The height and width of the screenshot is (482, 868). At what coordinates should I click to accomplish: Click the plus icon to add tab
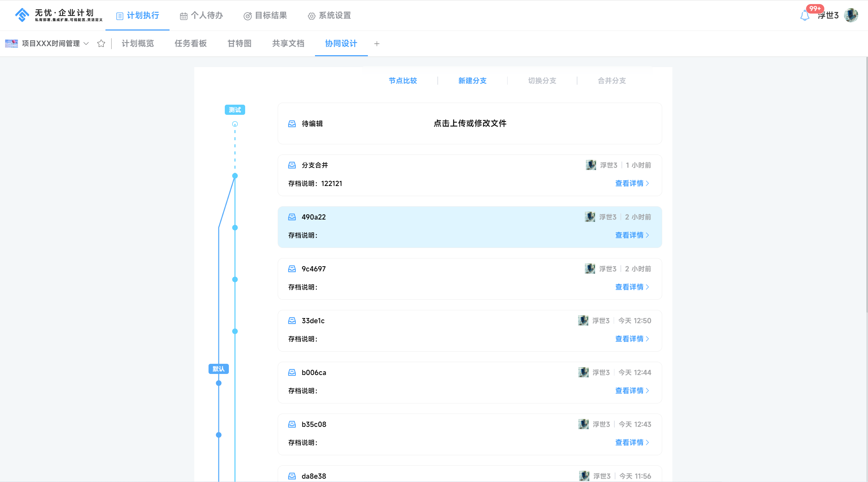tap(377, 44)
